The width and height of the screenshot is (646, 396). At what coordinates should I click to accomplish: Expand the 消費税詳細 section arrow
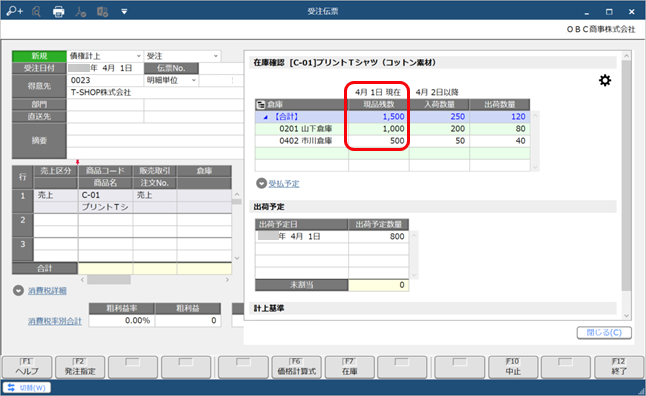pos(18,291)
